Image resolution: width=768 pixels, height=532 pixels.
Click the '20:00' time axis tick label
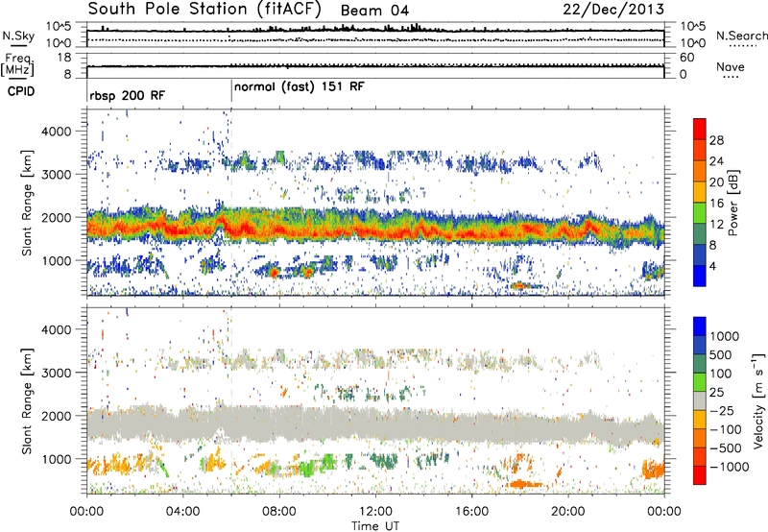click(x=568, y=512)
